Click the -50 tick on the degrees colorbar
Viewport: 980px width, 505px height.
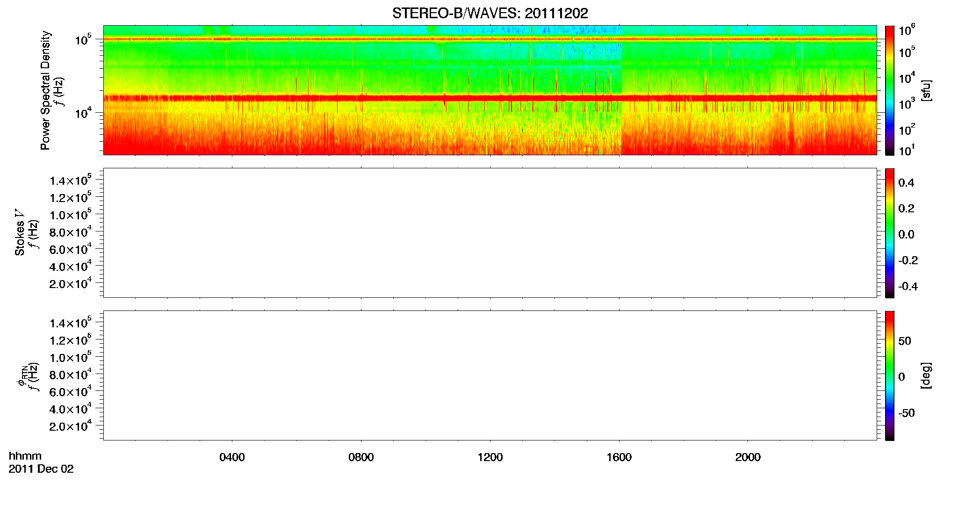[907, 413]
